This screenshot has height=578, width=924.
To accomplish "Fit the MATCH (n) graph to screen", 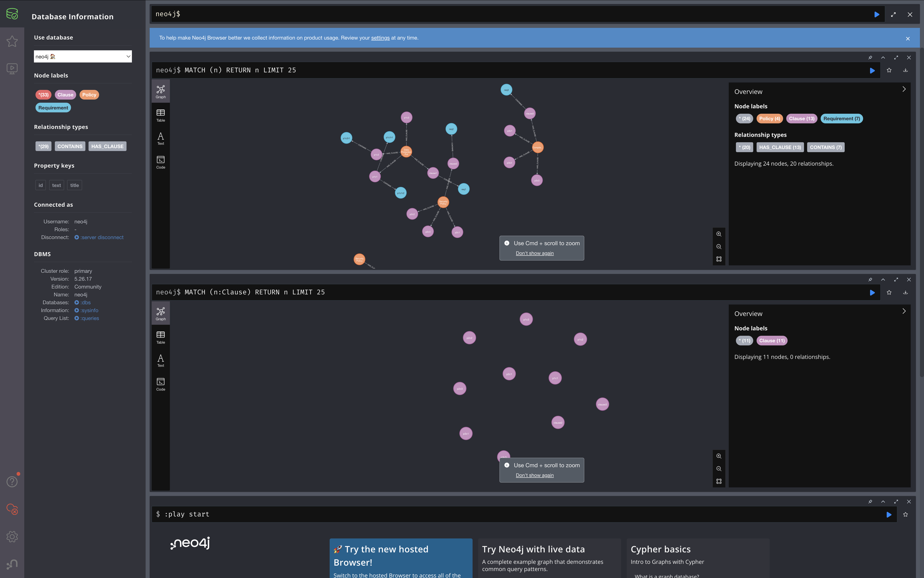I will 719,259.
